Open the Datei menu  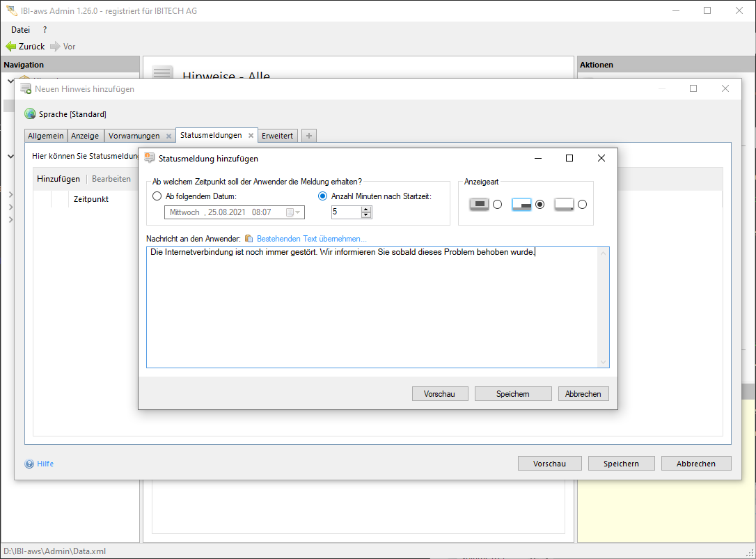[x=21, y=30]
